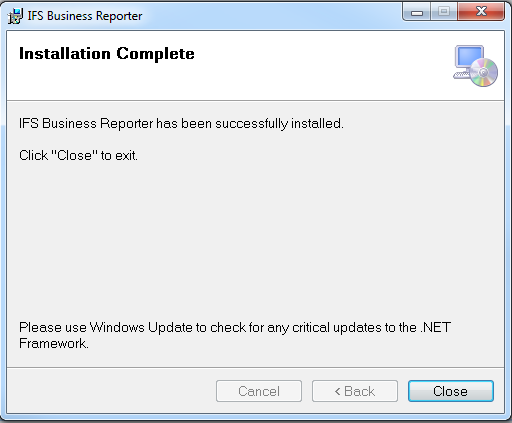Click the word "Framework." on the last line
The height and width of the screenshot is (423, 512).
[54, 343]
